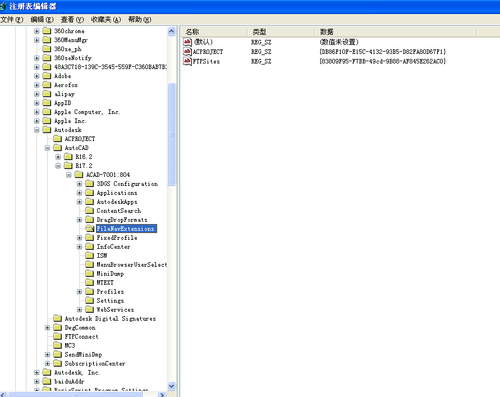Click the ACPROJECT folder icon in tree
This screenshot has height=397, width=500.
click(58, 139)
